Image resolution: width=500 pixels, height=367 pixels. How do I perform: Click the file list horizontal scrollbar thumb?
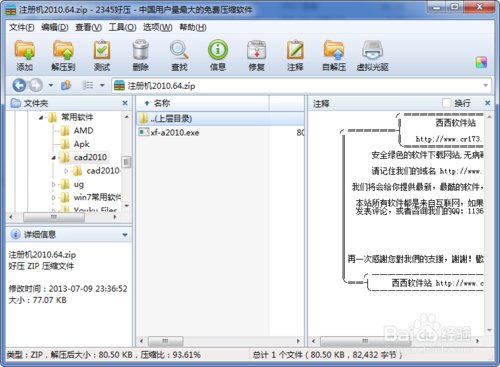(x=165, y=341)
